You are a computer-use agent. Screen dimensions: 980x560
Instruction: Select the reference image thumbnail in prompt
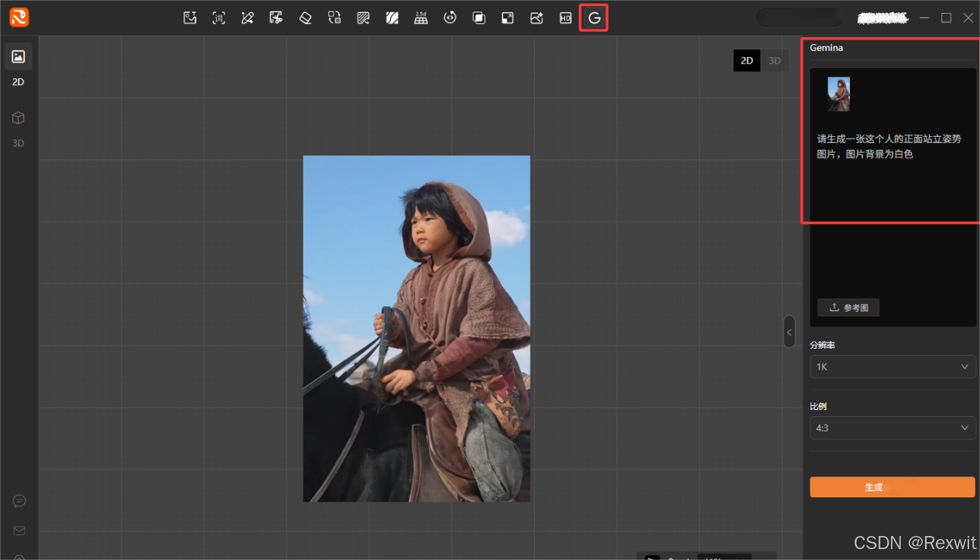[838, 94]
